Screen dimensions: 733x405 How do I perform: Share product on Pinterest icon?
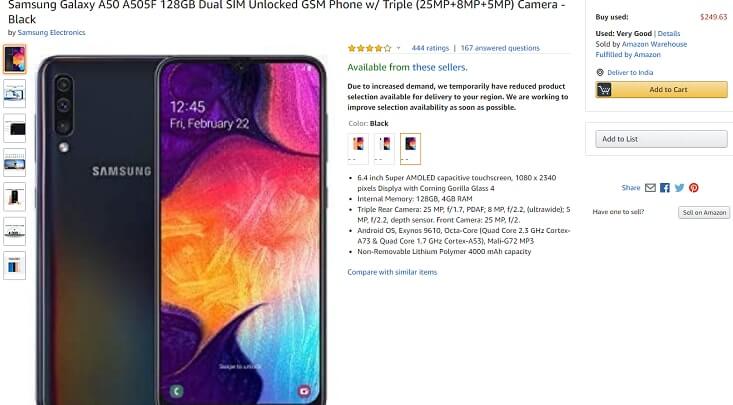694,188
